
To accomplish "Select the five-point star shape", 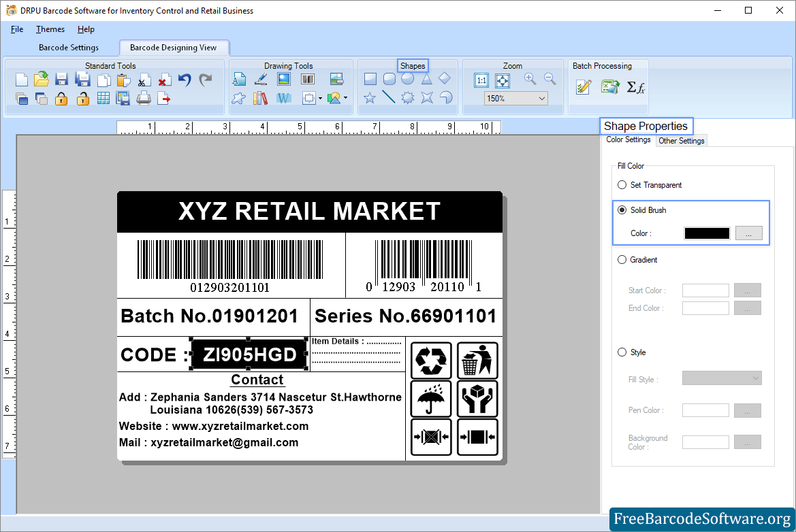I will click(x=370, y=97).
